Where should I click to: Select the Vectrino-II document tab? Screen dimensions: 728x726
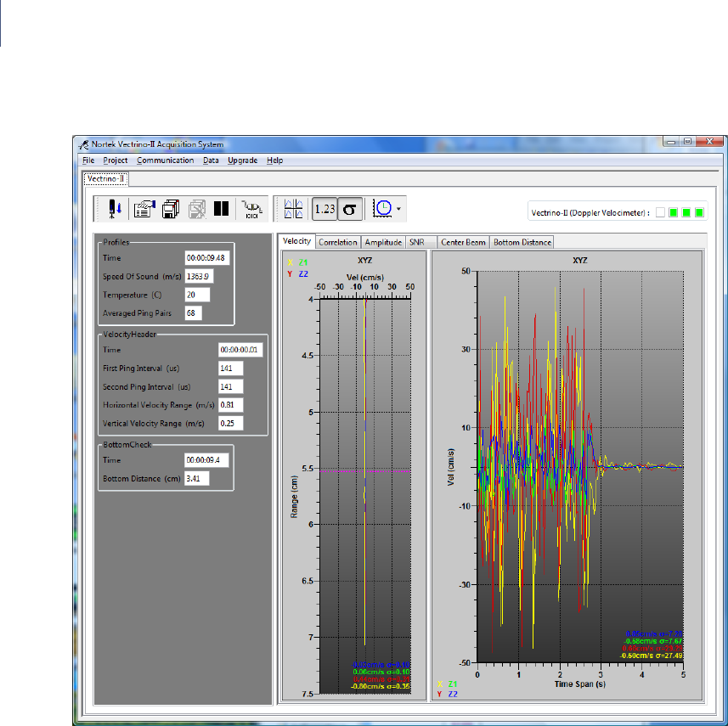[x=104, y=179]
